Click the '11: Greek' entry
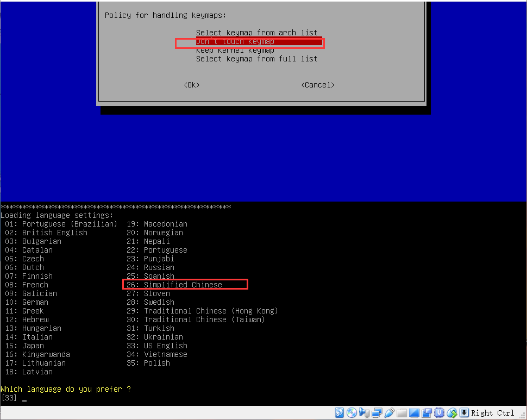 pyautogui.click(x=24, y=311)
